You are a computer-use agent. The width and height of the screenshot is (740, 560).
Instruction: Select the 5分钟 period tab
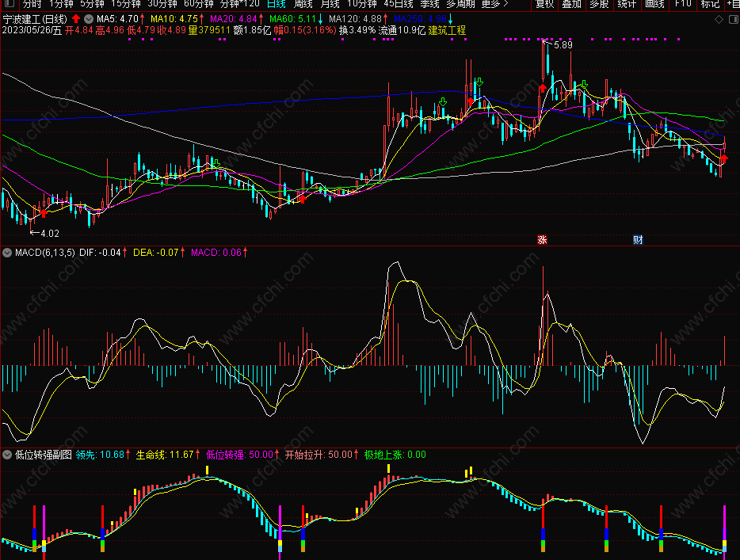coord(92,4)
